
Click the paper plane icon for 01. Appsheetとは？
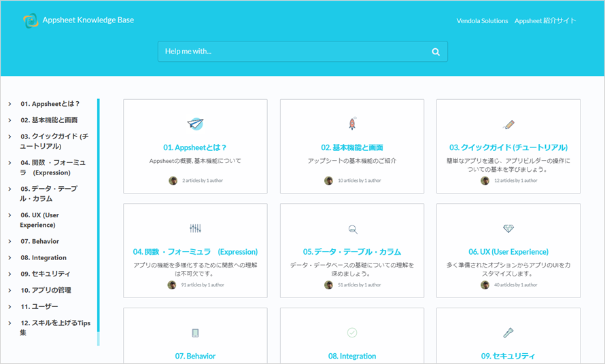click(x=195, y=124)
